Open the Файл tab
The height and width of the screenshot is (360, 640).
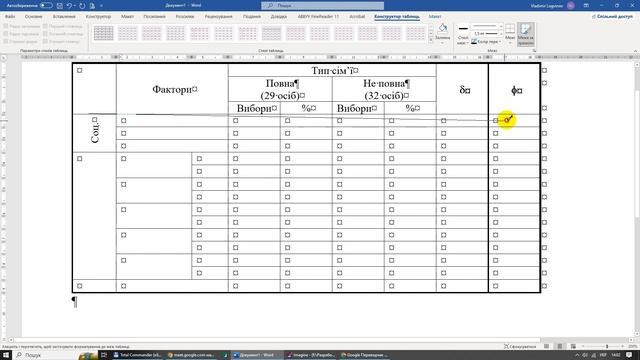(10, 17)
